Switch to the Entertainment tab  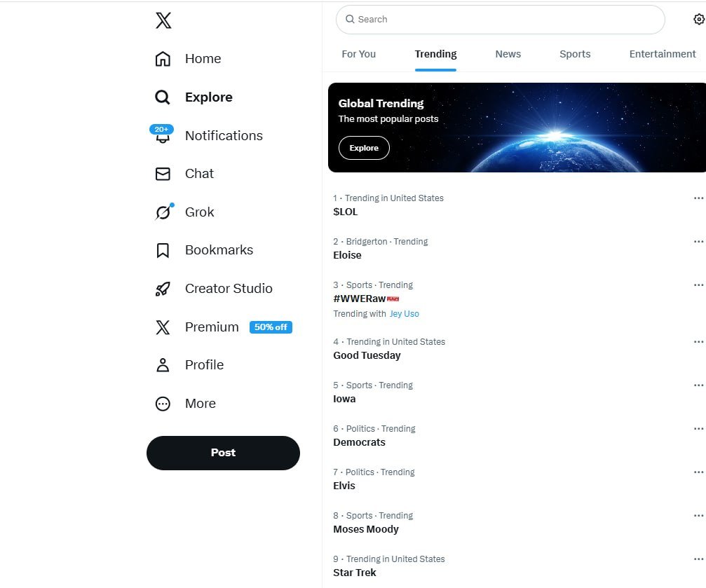[662, 54]
